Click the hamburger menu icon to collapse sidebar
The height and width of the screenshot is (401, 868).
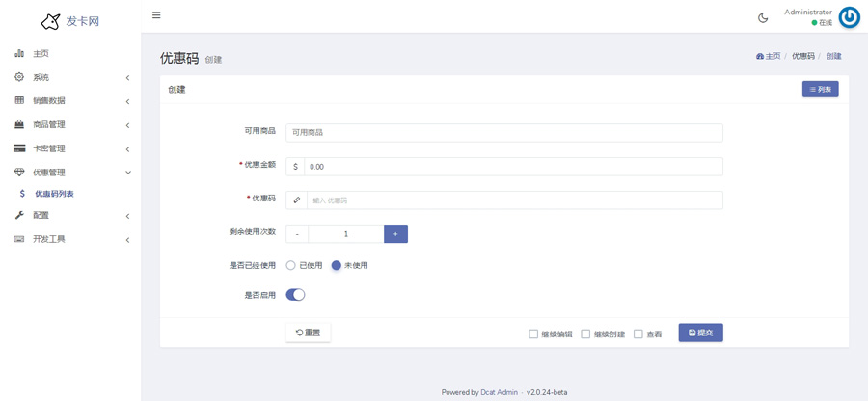tap(156, 15)
